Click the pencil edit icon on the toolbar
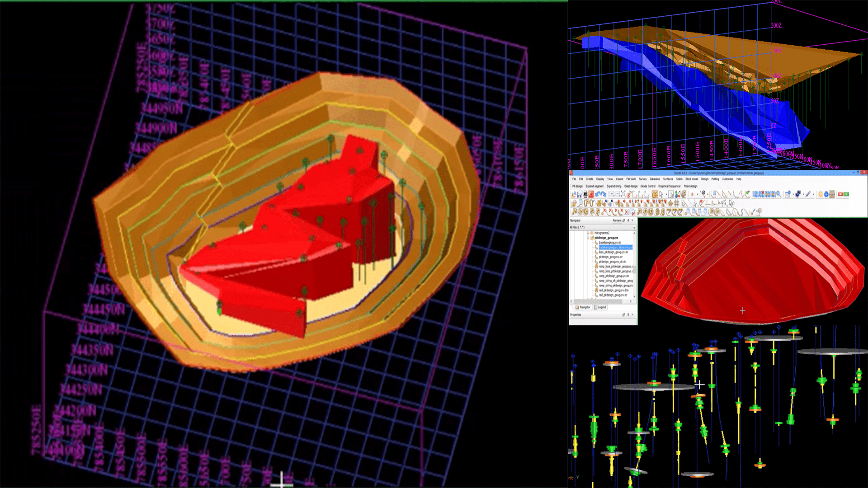This screenshot has width=868, height=488. pos(807,195)
